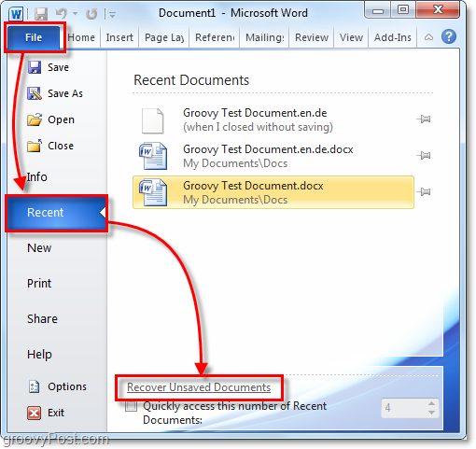Minimize the Microsoft Word window
The width and height of the screenshot is (476, 449).
(x=378, y=11)
